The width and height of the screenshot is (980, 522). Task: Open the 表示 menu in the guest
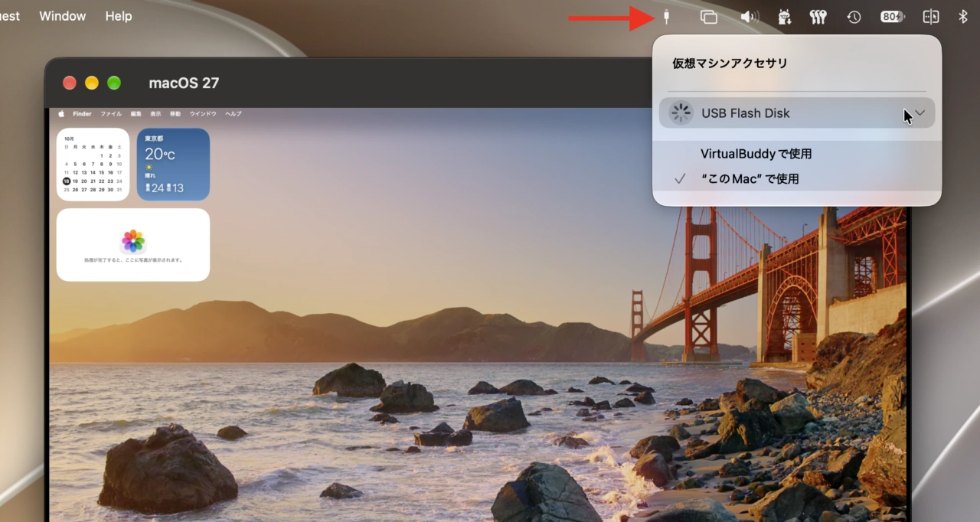tap(155, 114)
